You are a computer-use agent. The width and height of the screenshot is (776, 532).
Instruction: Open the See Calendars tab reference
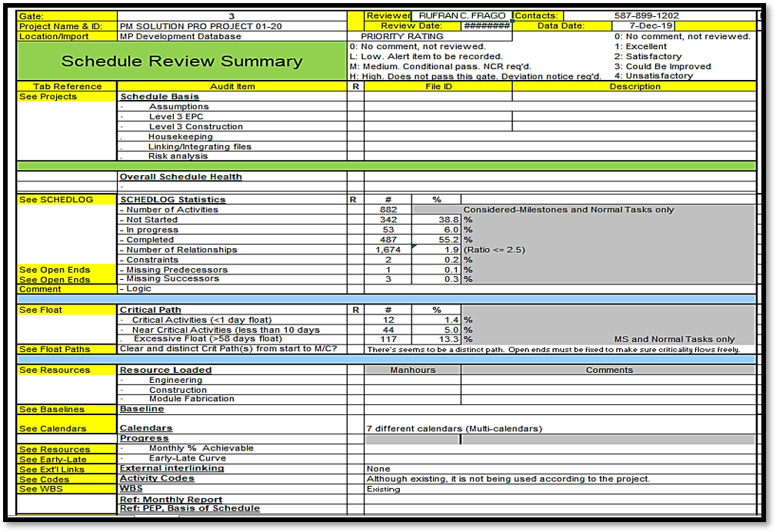pos(68,424)
